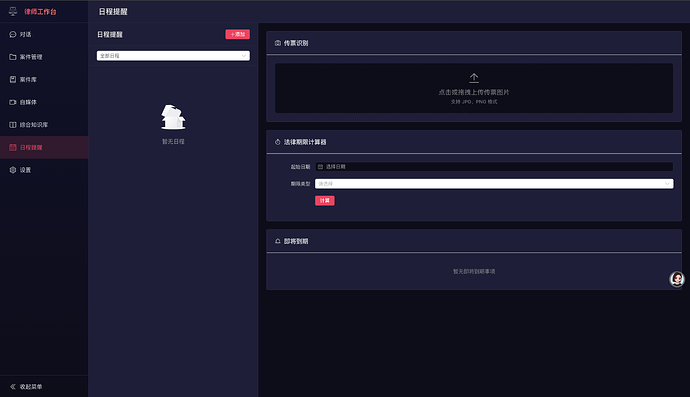The image size is (690, 397).
Task: Click the 暂无即将到期事项 text
Action: (x=474, y=272)
